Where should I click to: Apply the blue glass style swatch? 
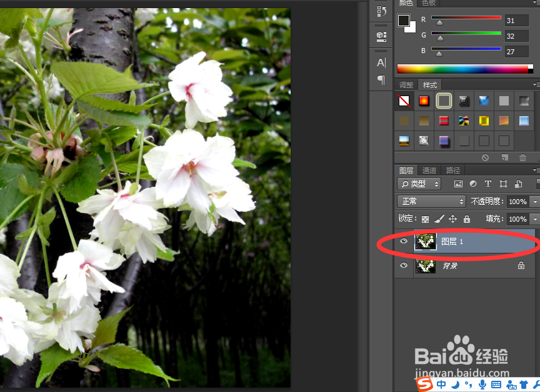(484, 100)
